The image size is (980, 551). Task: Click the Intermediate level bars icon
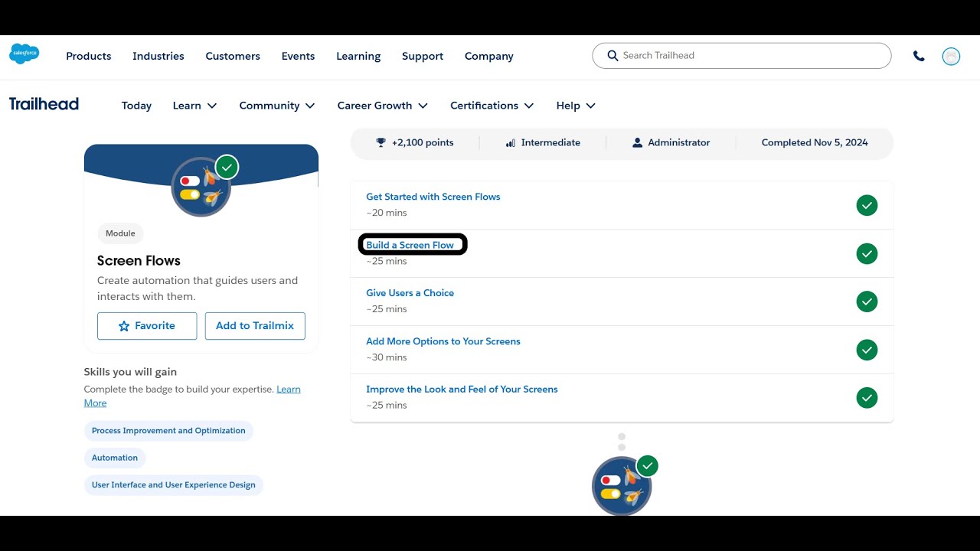[511, 142]
